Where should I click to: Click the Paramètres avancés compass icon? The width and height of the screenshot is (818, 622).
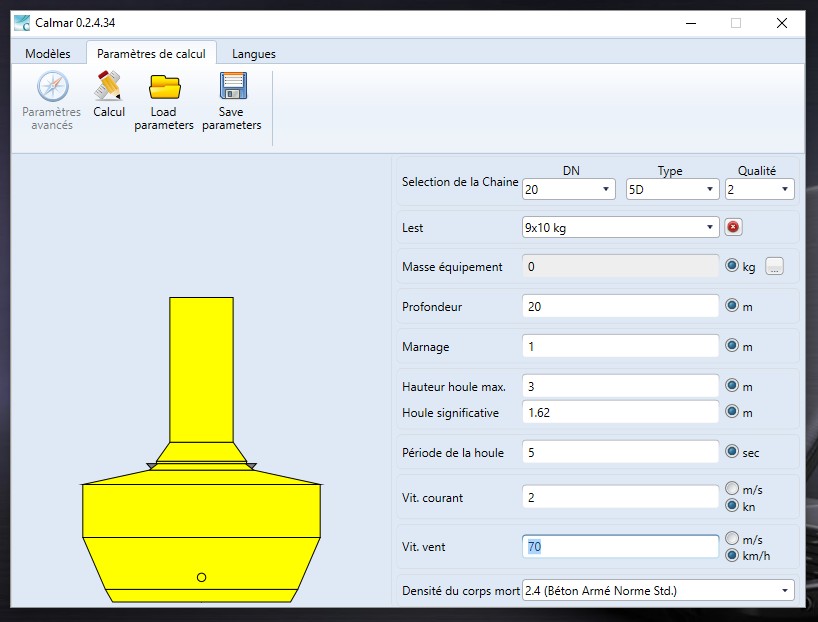(52, 88)
